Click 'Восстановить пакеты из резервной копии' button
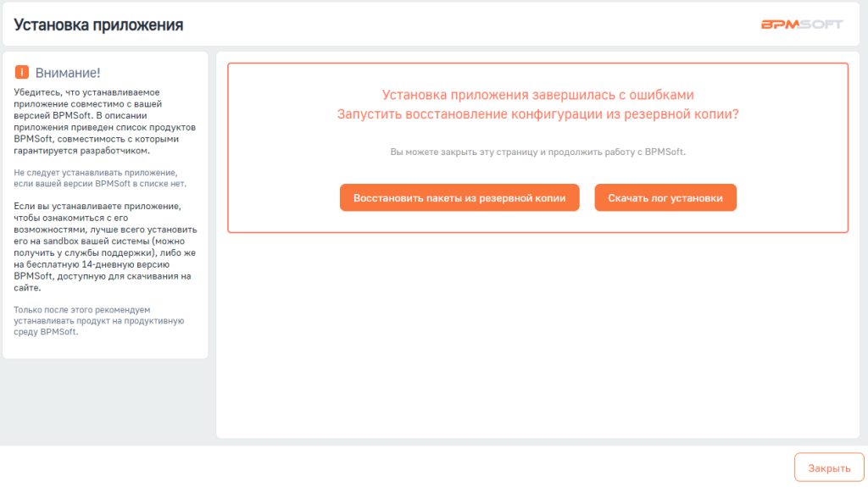868x487 pixels. point(459,197)
